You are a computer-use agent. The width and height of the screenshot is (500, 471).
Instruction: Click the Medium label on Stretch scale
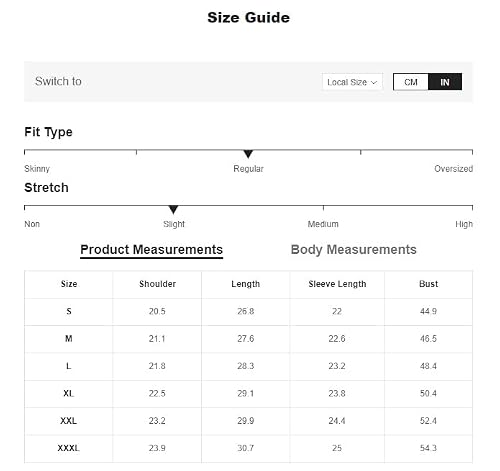click(323, 224)
